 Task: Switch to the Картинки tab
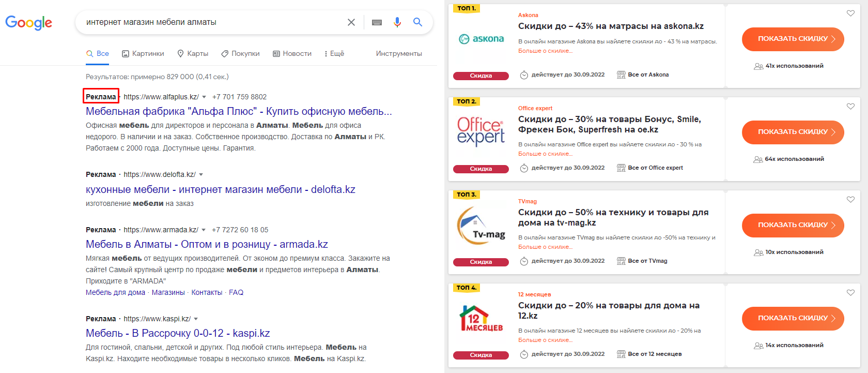(x=143, y=54)
